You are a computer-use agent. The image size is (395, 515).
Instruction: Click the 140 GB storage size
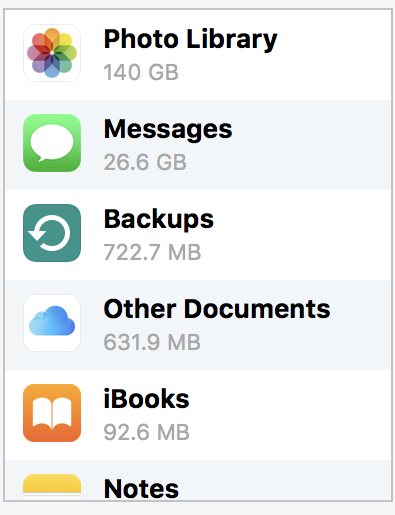(141, 72)
